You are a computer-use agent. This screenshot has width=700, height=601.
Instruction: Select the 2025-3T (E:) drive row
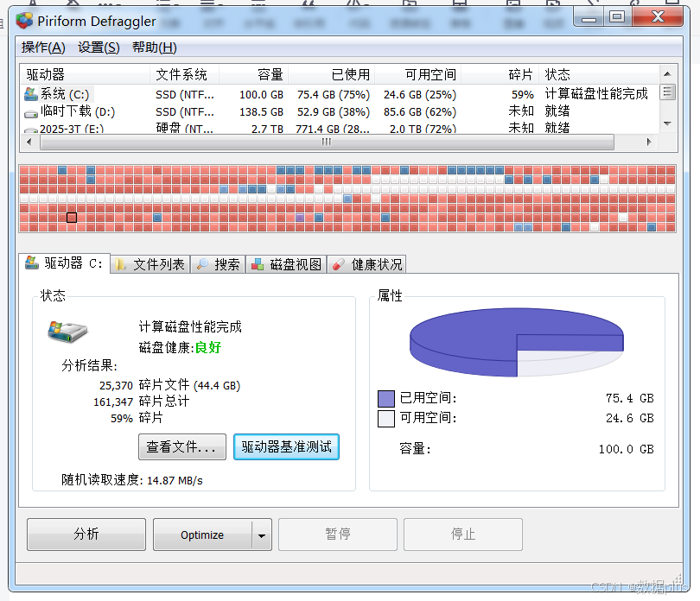pyautogui.click(x=340, y=129)
